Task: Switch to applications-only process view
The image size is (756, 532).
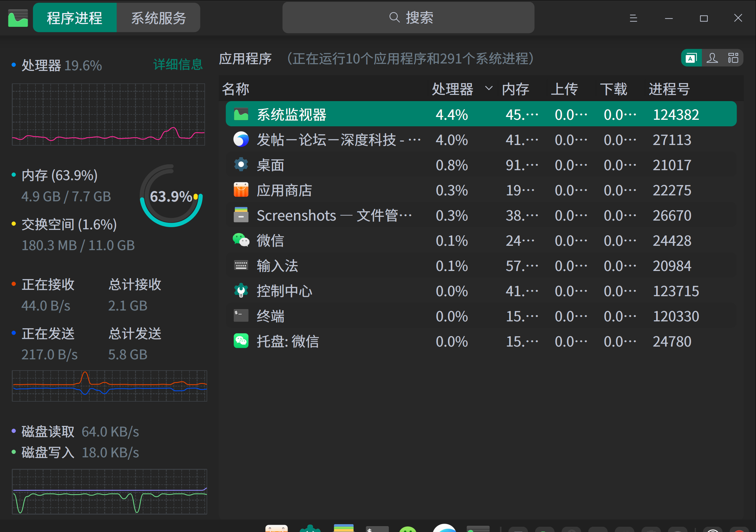Action: 691,58
